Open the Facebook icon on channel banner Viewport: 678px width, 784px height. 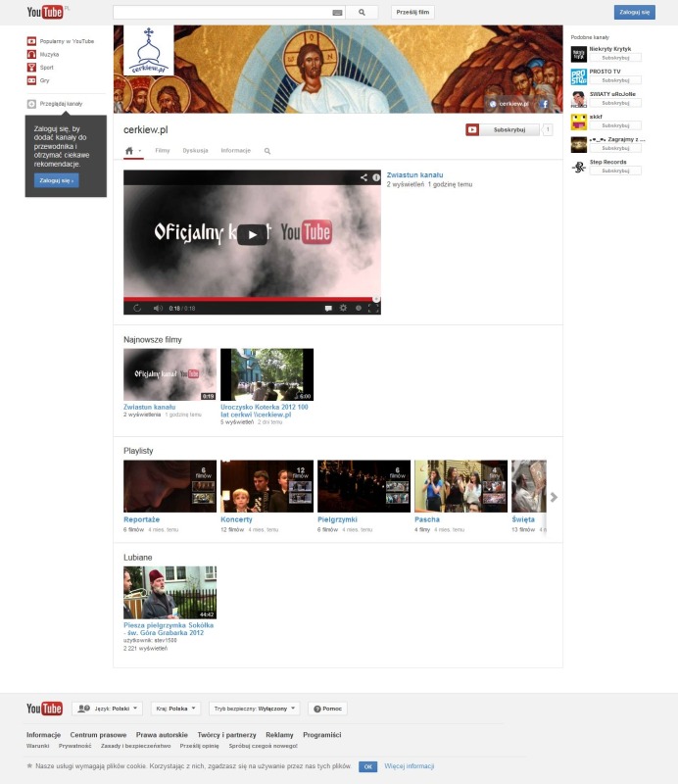pos(545,104)
